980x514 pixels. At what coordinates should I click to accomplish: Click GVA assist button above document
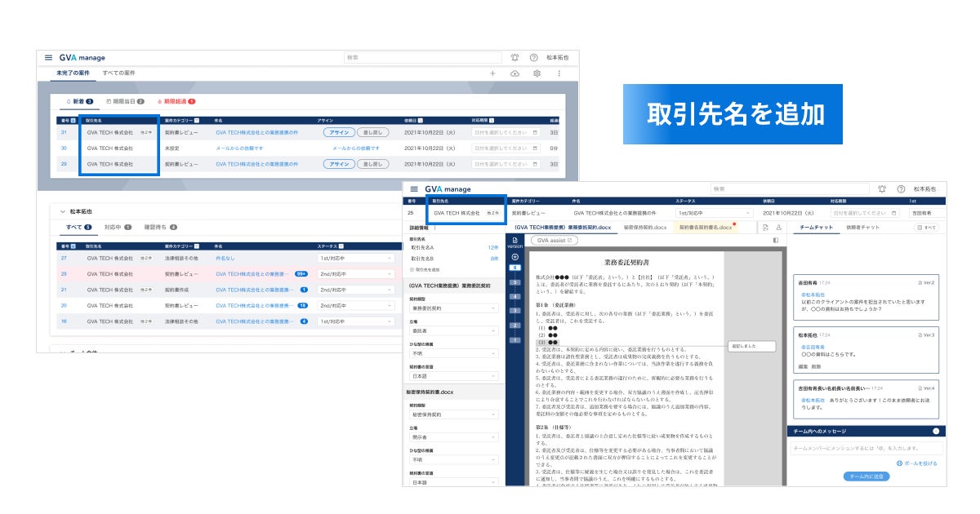coord(554,241)
